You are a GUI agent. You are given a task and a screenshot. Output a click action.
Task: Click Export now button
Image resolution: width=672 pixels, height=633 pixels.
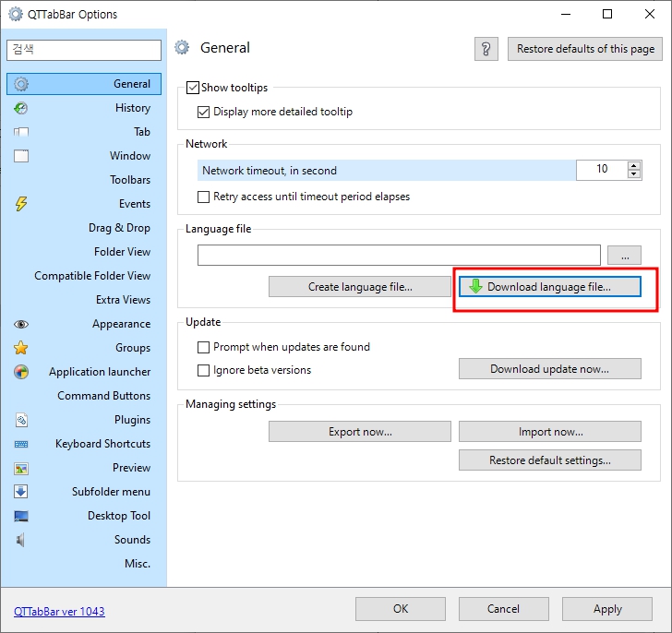360,431
